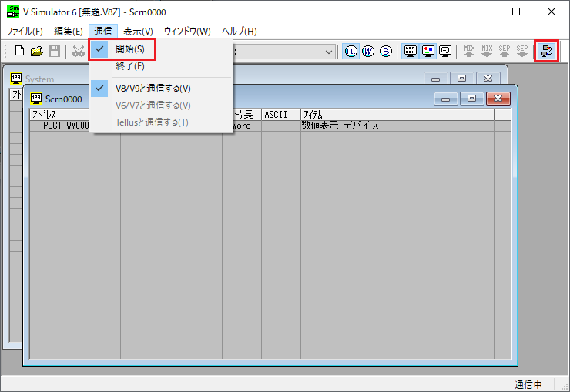Click the アイテム column header

pyautogui.click(x=397, y=115)
